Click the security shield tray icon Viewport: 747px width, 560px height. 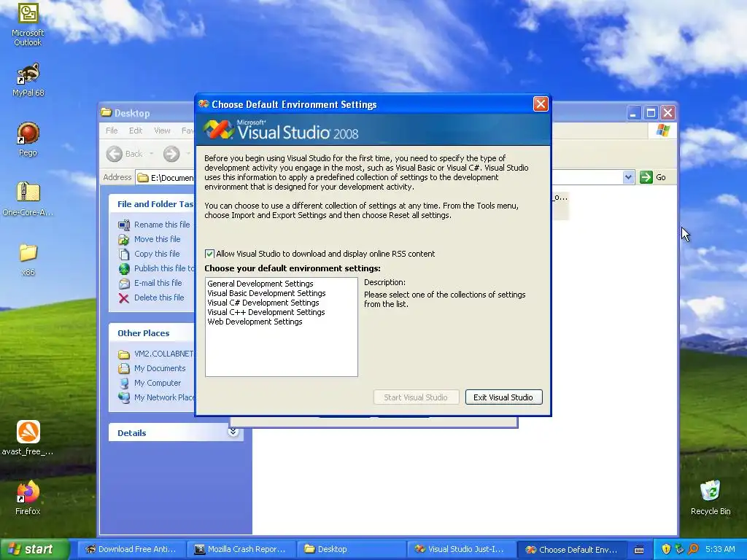pos(665,549)
